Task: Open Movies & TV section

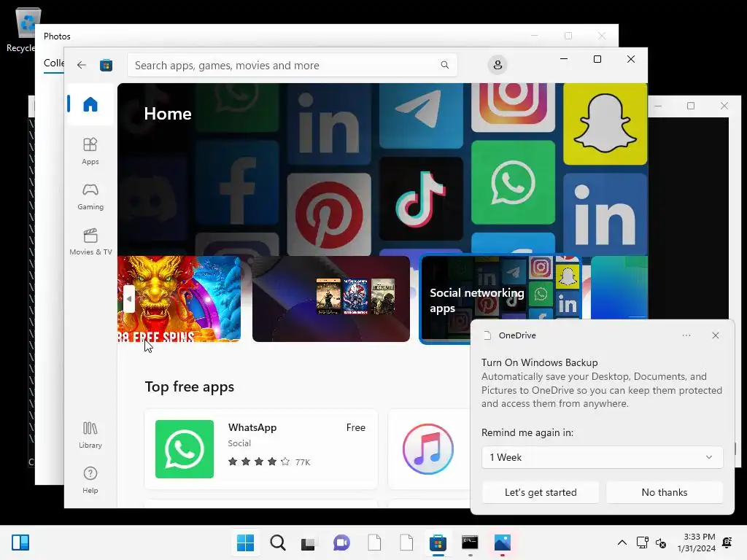Action: tap(90, 241)
